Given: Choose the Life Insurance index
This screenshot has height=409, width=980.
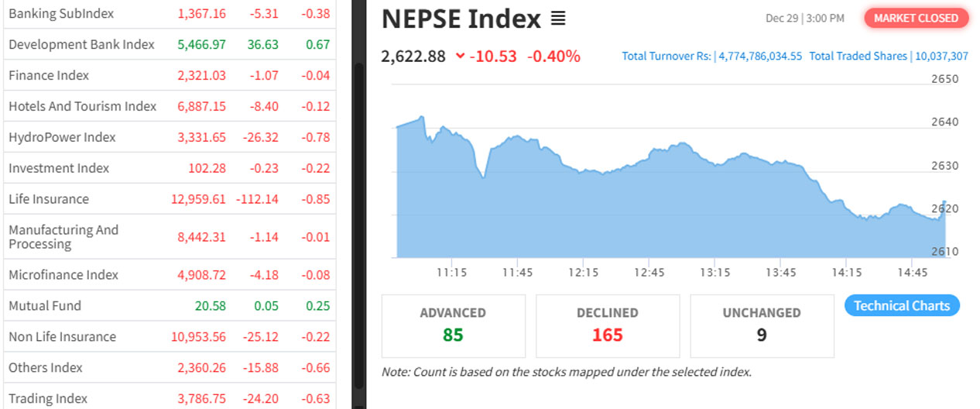Looking at the screenshot, I should pyautogui.click(x=49, y=200).
